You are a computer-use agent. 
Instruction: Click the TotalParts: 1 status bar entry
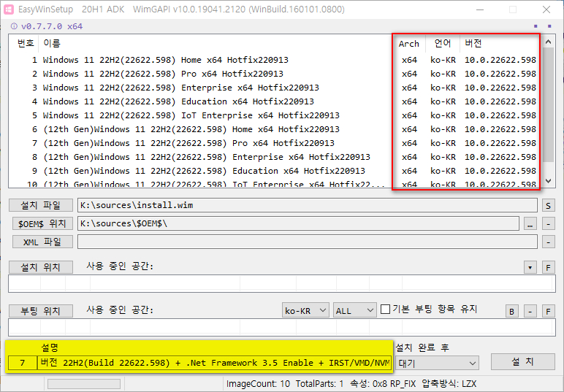(319, 384)
